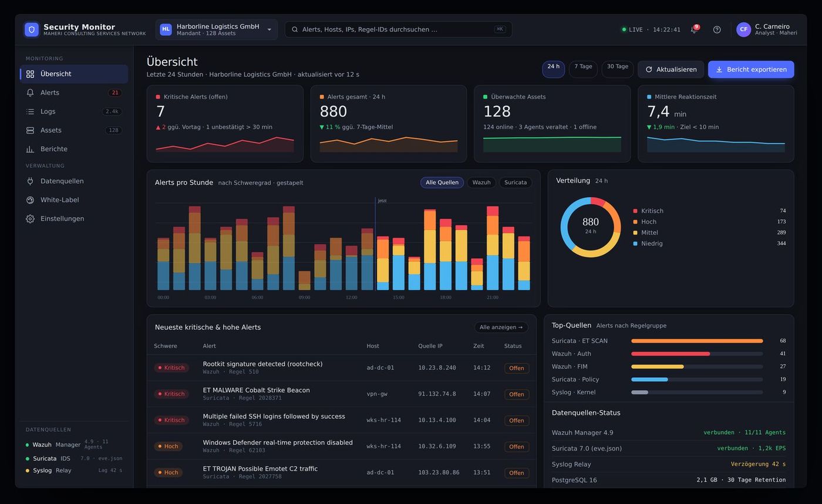Switch time range to 7 Tage
The width and height of the screenshot is (822, 504).
tap(583, 69)
